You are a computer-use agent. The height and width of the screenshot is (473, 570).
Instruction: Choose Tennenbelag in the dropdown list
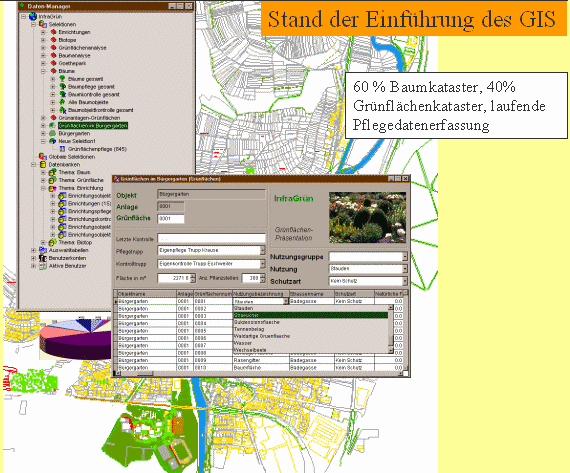coord(249,329)
